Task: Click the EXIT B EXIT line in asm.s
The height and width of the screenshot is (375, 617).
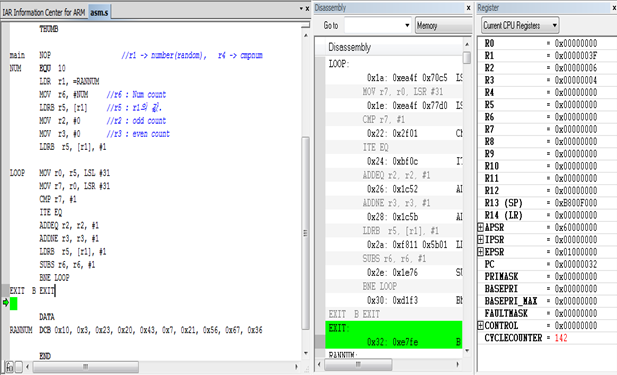Action: 32,291
